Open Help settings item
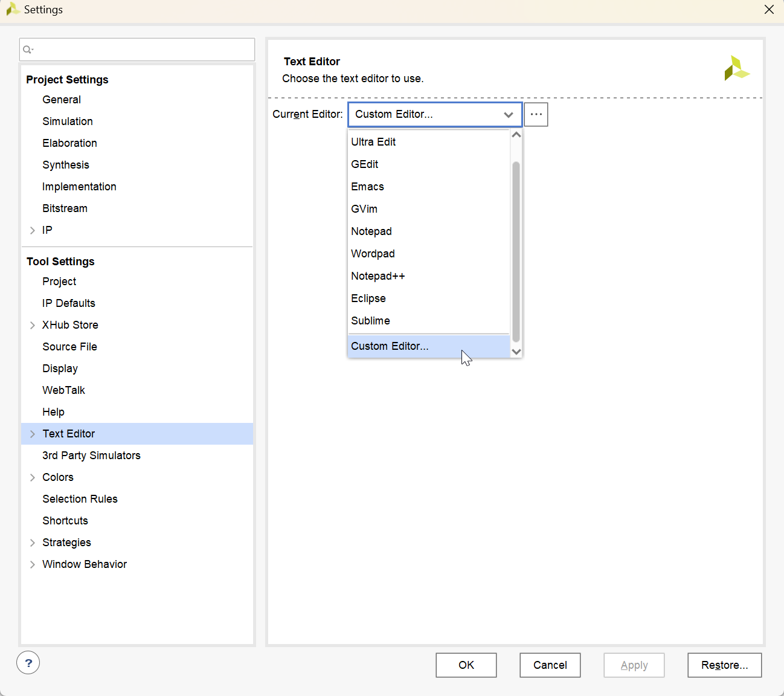The image size is (784, 696). point(53,412)
